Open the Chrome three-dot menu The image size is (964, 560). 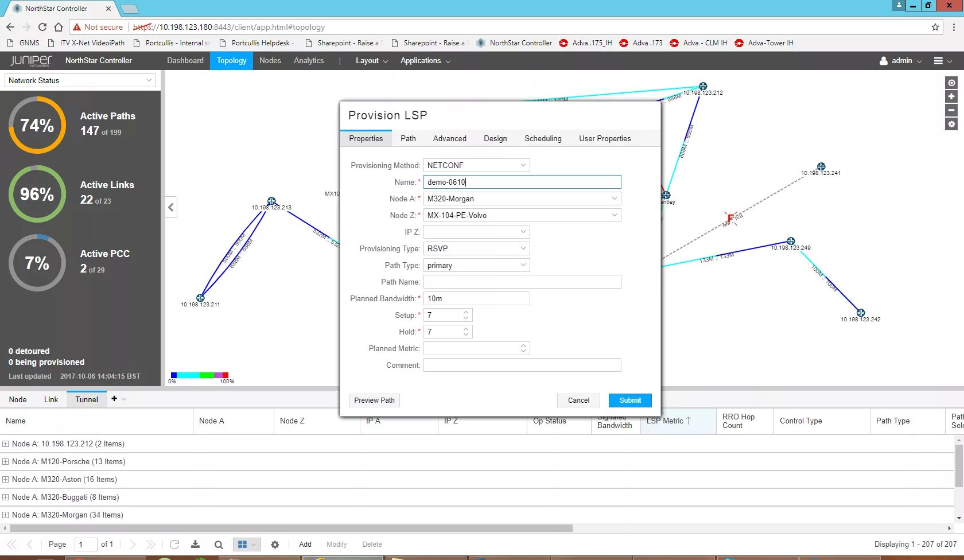pos(954,27)
